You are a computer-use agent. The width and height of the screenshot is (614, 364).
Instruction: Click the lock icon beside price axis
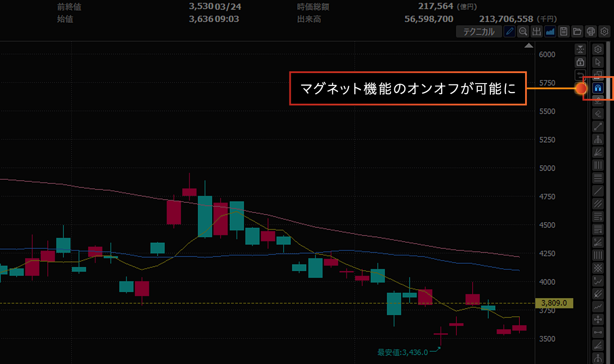pos(580,62)
